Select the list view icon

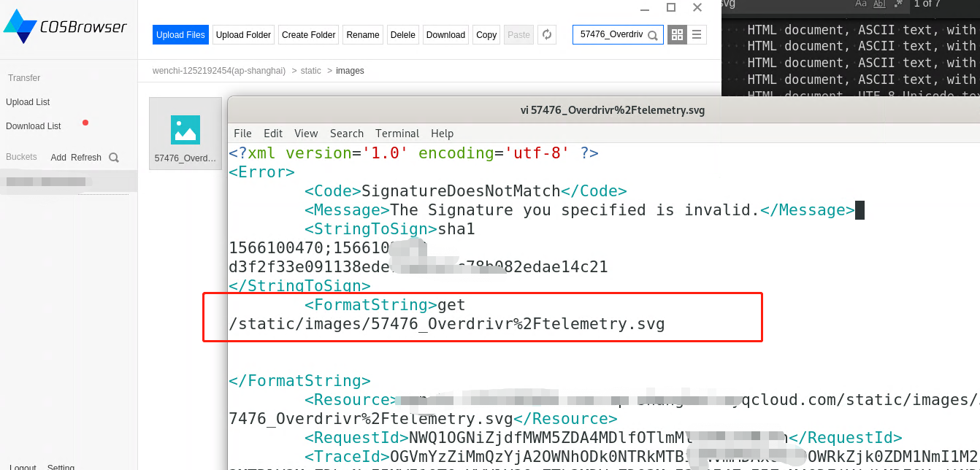697,34
